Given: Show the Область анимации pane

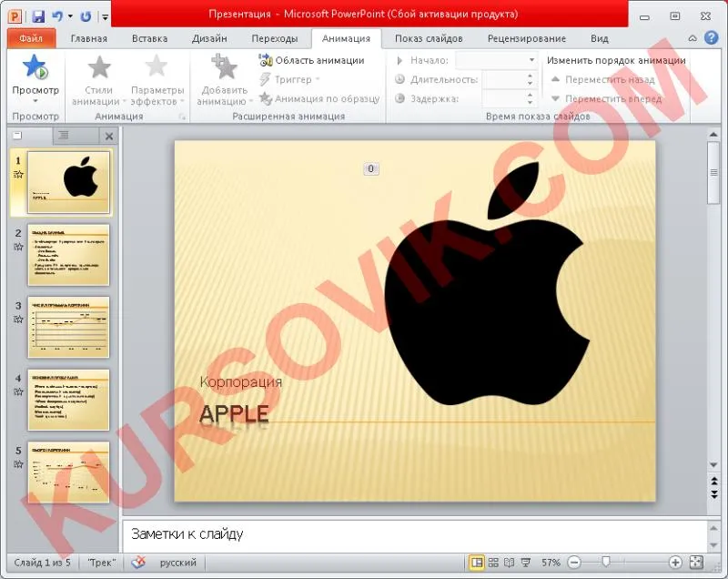Looking at the screenshot, I should (x=311, y=60).
